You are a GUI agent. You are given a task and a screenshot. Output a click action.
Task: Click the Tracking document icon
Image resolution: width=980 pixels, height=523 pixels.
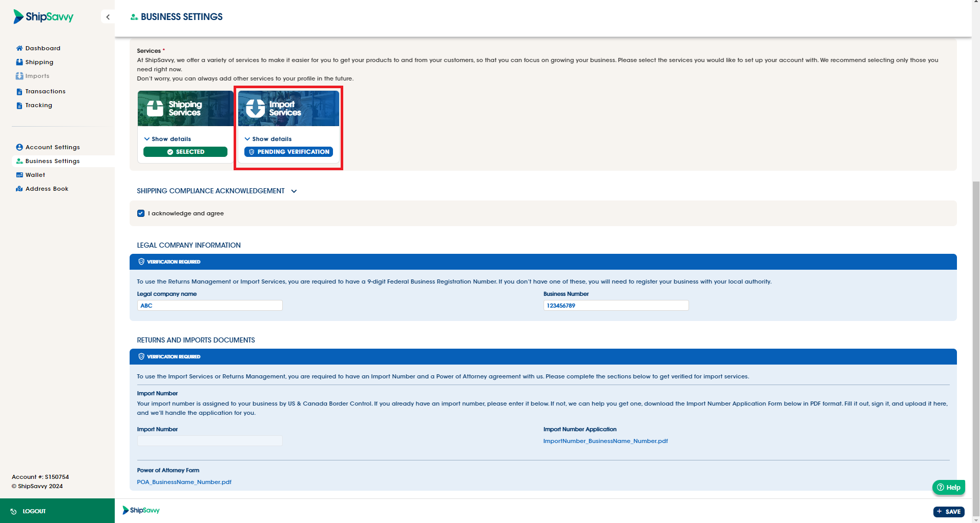click(19, 106)
